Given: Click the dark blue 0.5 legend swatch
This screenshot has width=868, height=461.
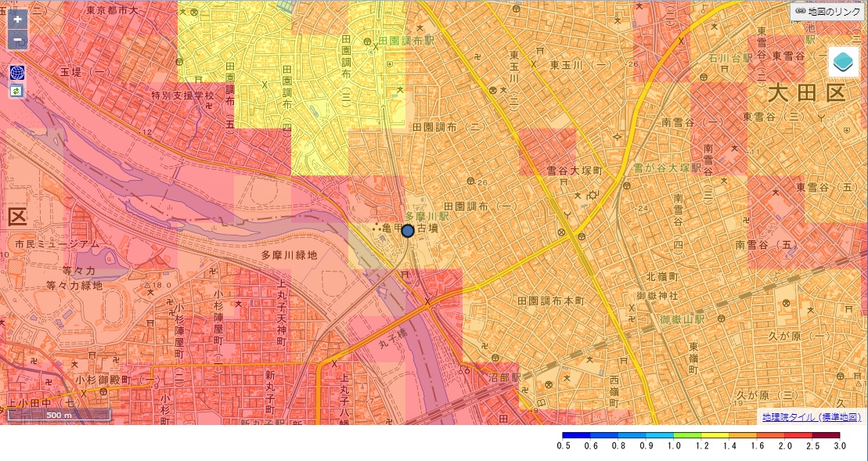Looking at the screenshot, I should pyautogui.click(x=576, y=435).
